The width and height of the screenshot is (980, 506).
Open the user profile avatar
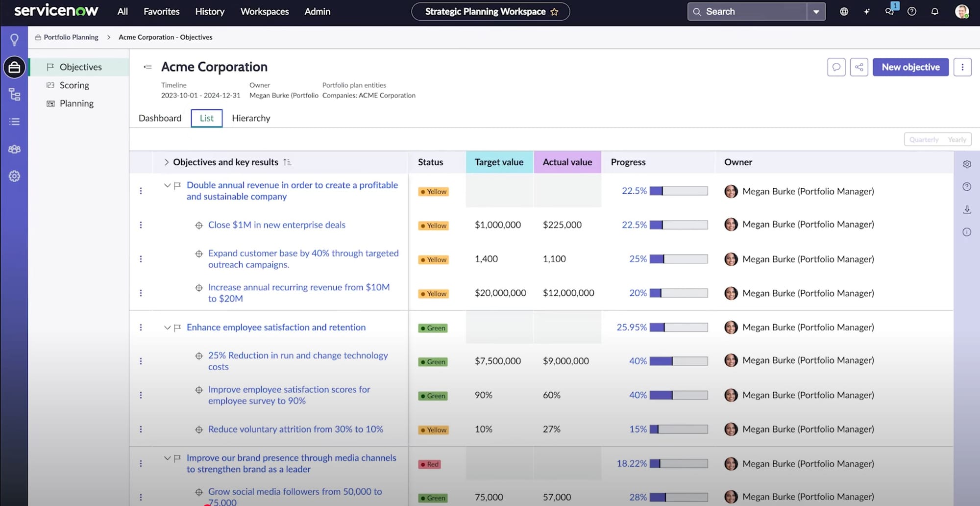pyautogui.click(x=962, y=12)
